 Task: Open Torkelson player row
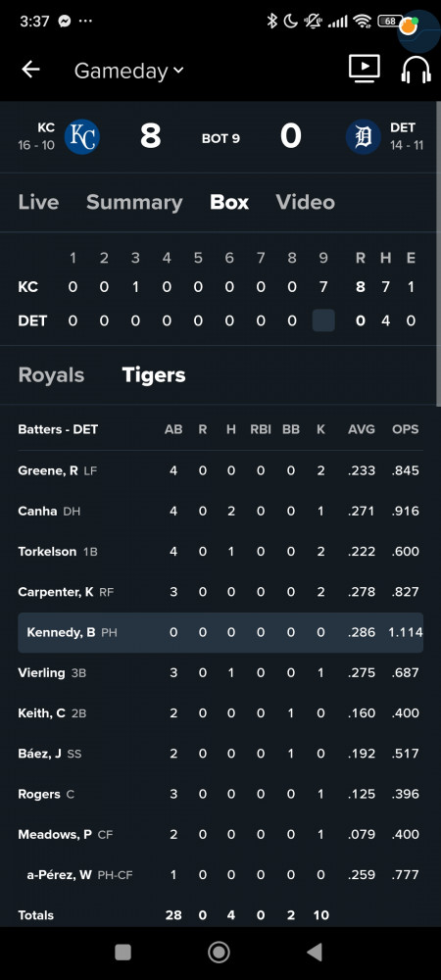pos(220,551)
